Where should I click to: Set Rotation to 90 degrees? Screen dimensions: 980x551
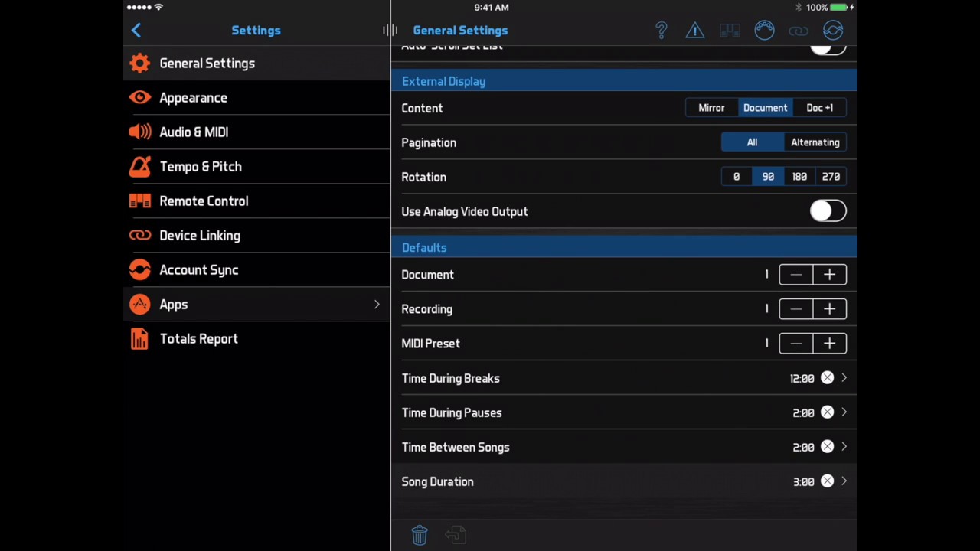[x=768, y=177]
